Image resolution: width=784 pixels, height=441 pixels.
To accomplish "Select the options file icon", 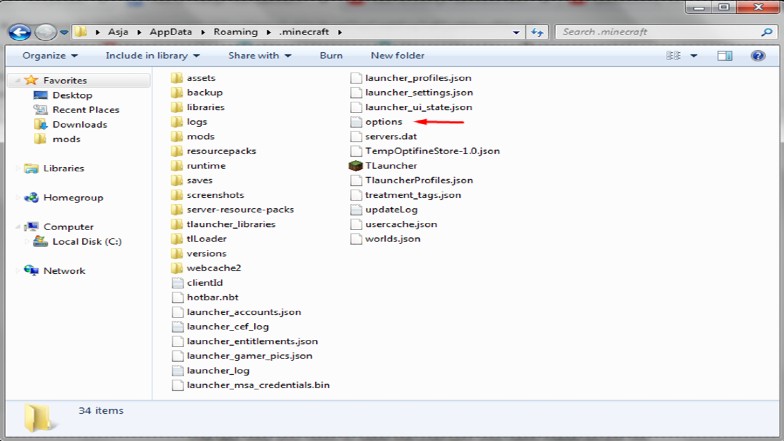I will (x=356, y=122).
